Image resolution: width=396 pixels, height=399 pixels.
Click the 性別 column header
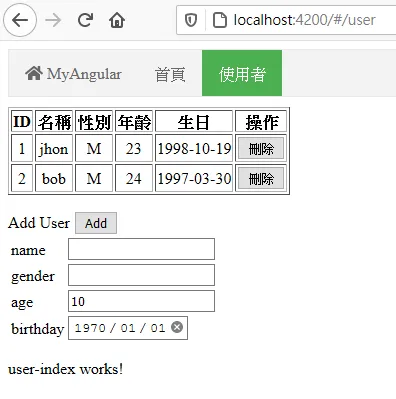(94, 121)
